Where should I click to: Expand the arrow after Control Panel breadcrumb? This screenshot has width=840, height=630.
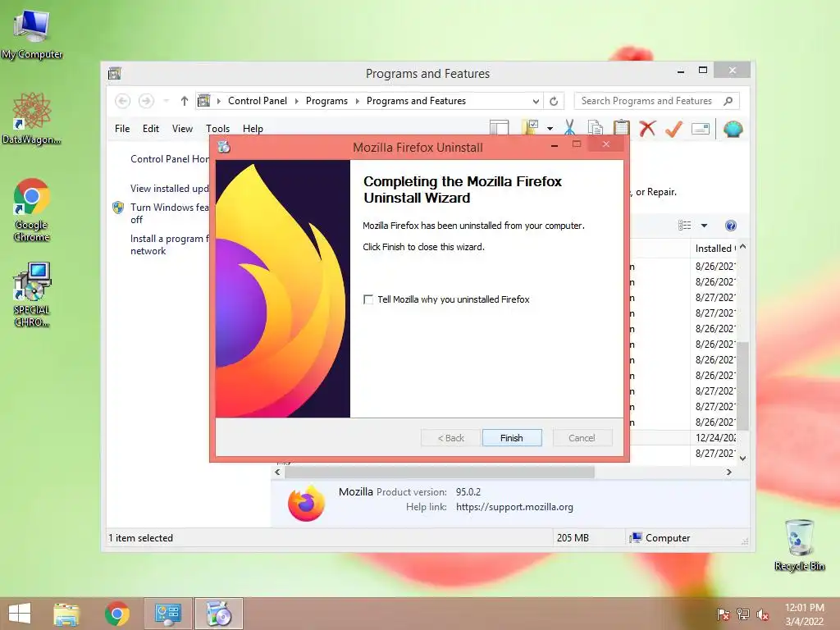click(x=296, y=101)
